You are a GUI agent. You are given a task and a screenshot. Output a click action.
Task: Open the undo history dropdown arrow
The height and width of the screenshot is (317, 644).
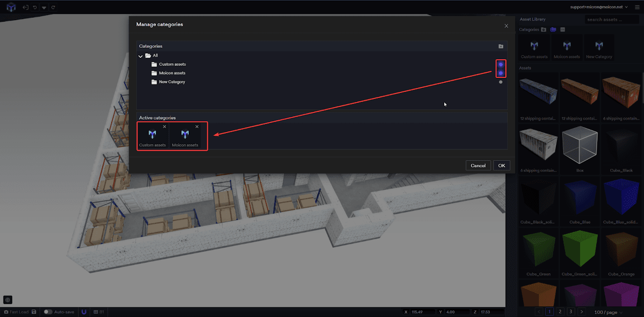44,8
